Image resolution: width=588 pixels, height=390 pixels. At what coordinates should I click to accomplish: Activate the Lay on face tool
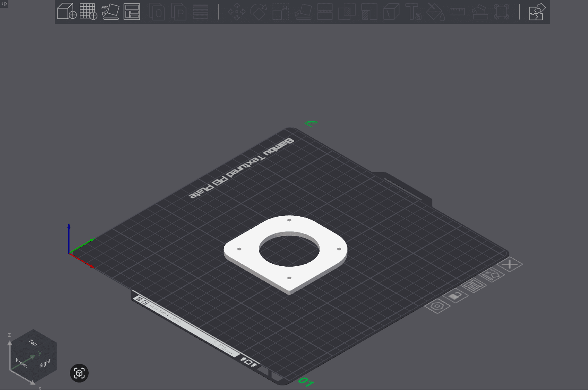point(303,12)
